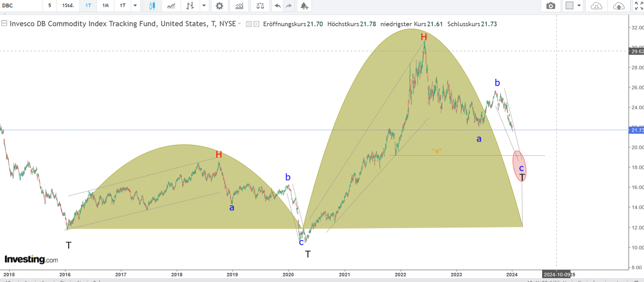Redo the last chart action
The height and width of the screenshot is (282, 644).
[x=289, y=6]
